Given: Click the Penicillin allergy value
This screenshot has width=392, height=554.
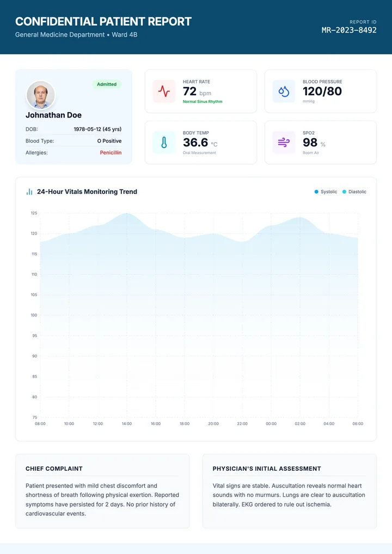Looking at the screenshot, I should click(x=111, y=152).
